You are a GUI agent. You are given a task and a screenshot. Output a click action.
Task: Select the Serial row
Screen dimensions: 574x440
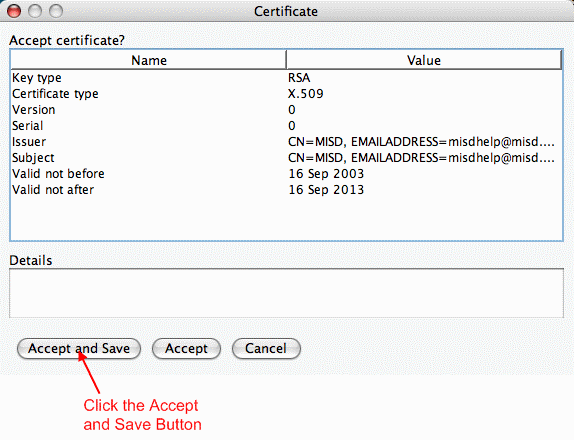[x=286, y=126]
